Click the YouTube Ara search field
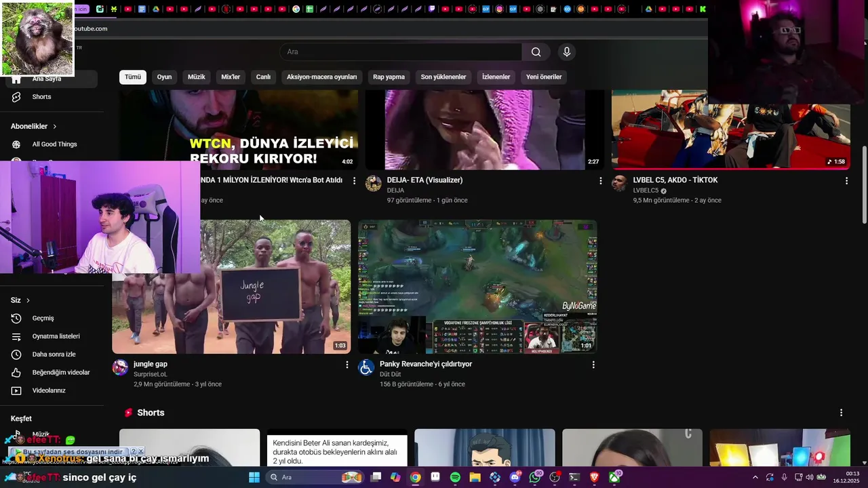 click(401, 52)
